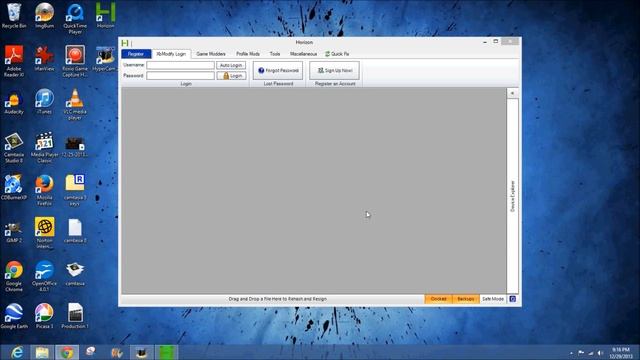Viewport: 640px width, 360px height.
Task: Select the Recycle Bin desktop icon
Action: (x=14, y=16)
